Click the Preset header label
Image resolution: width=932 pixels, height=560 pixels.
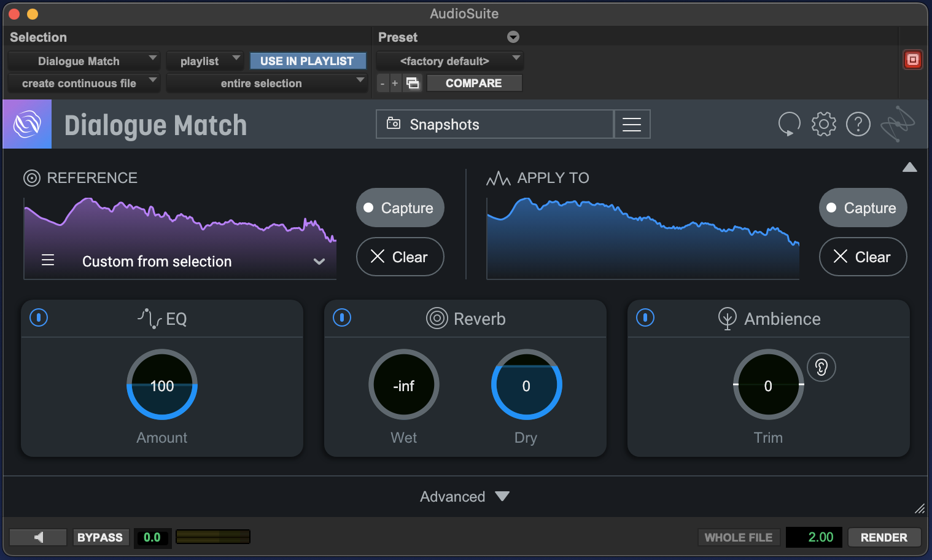398,37
